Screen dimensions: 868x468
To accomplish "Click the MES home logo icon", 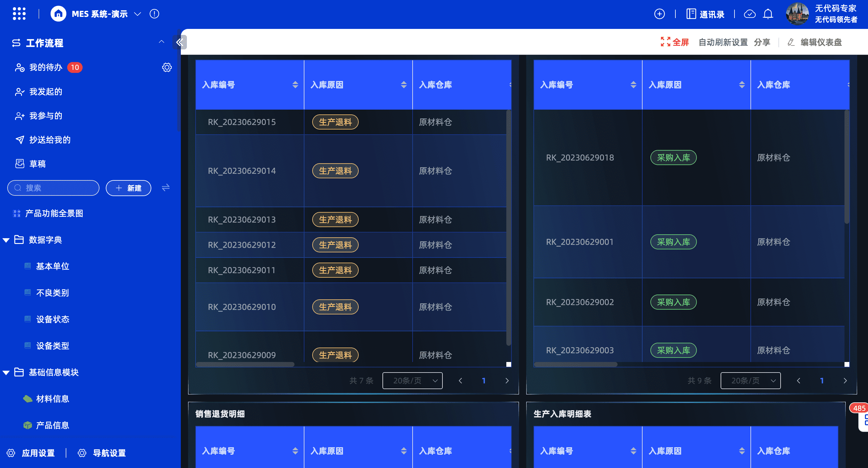I will click(x=58, y=14).
